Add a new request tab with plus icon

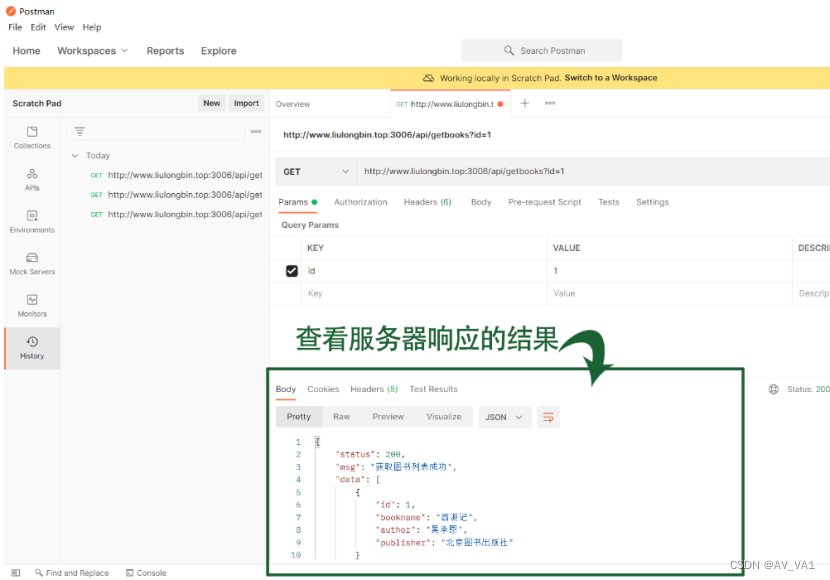coord(525,103)
